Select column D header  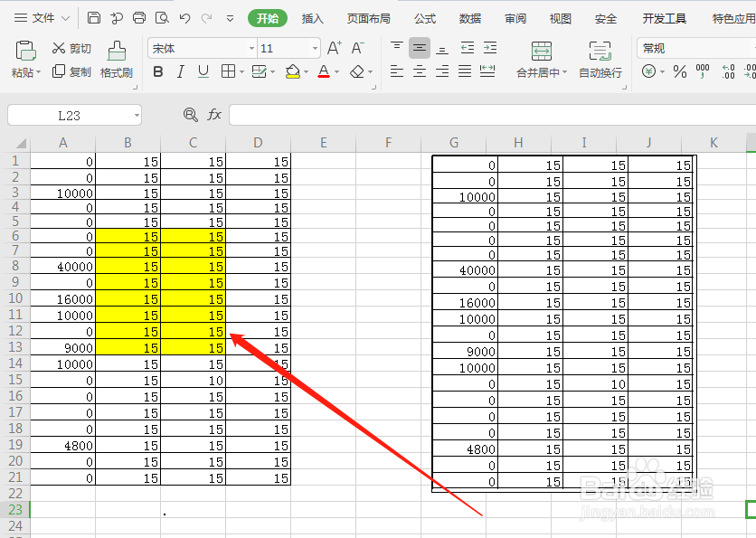click(x=258, y=143)
